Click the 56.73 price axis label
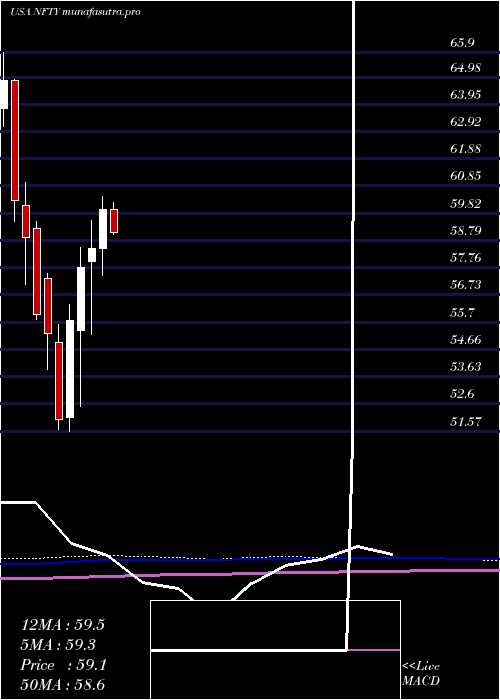 point(465,285)
